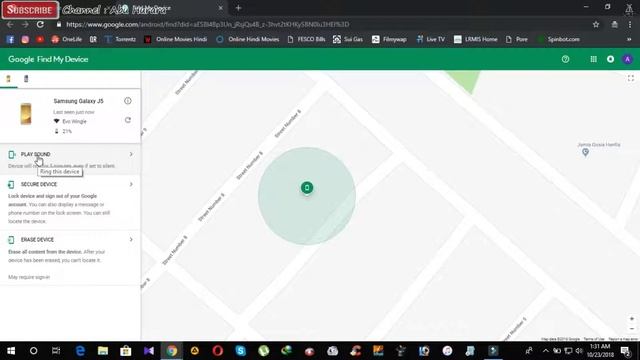This screenshot has width=640, height=360.
Task: Open Task View in taskbar
Action: pyautogui.click(x=56, y=351)
